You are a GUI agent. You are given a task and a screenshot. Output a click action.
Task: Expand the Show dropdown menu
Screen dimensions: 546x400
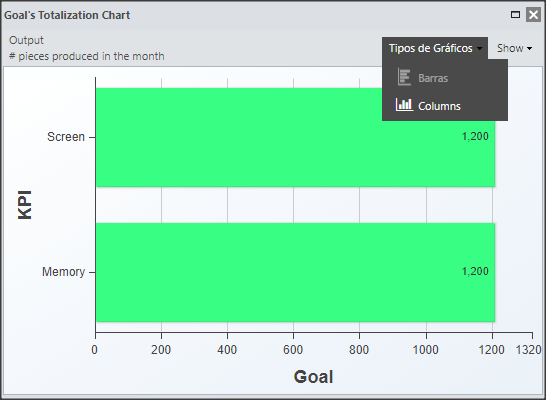tap(514, 48)
